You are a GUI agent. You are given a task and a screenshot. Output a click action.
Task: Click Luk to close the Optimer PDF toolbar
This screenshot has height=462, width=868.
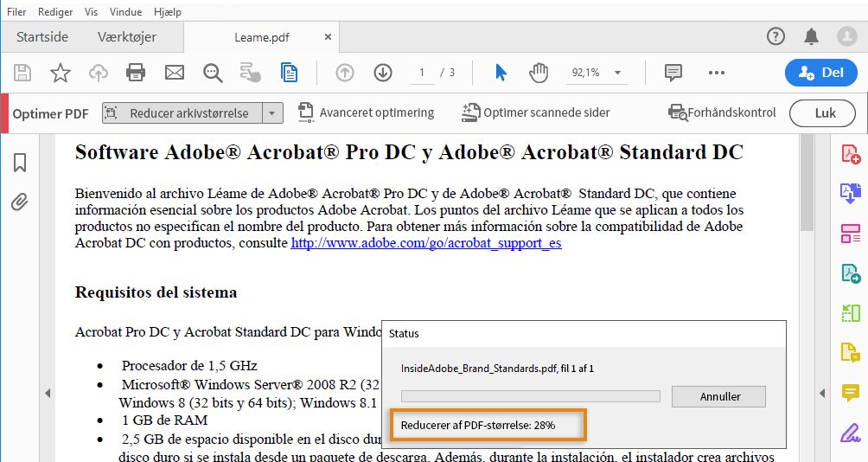[822, 113]
